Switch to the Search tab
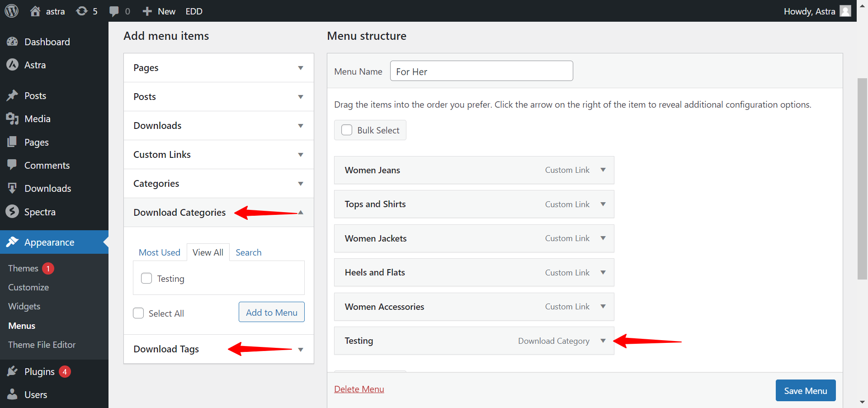868x408 pixels. (248, 252)
